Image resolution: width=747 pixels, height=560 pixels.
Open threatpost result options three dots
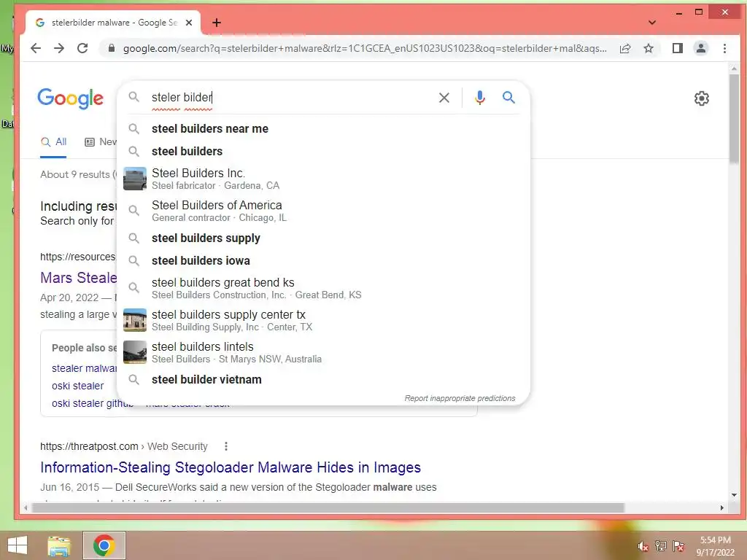[x=226, y=446]
